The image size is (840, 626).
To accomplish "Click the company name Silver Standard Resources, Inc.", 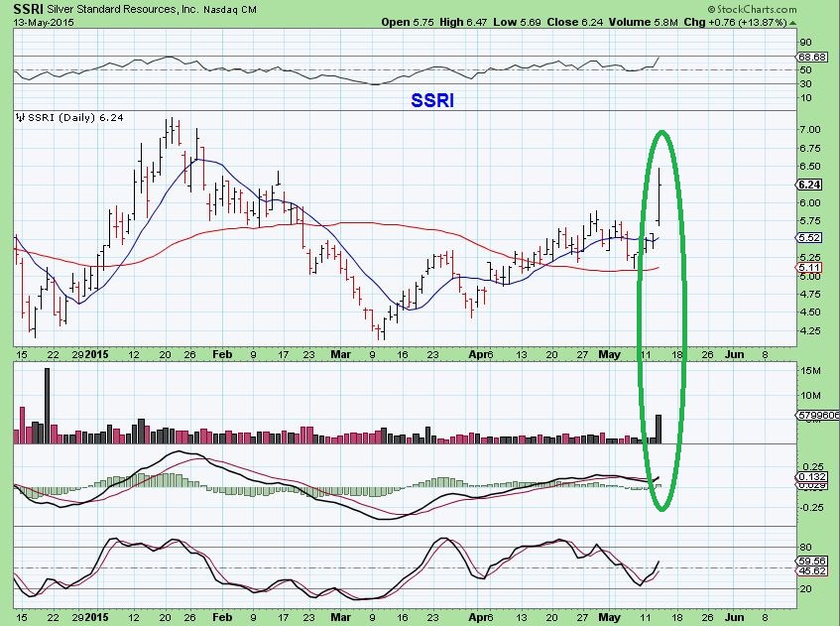I will (x=123, y=10).
